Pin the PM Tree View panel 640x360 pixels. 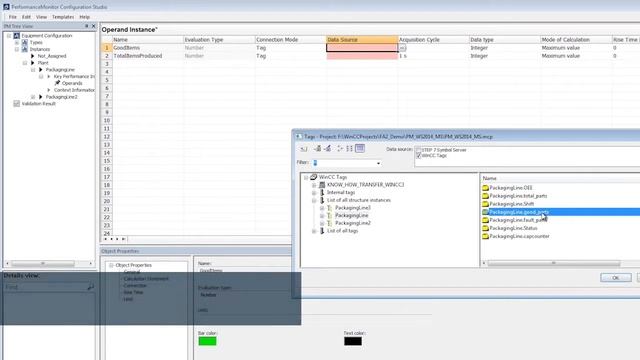point(87,26)
